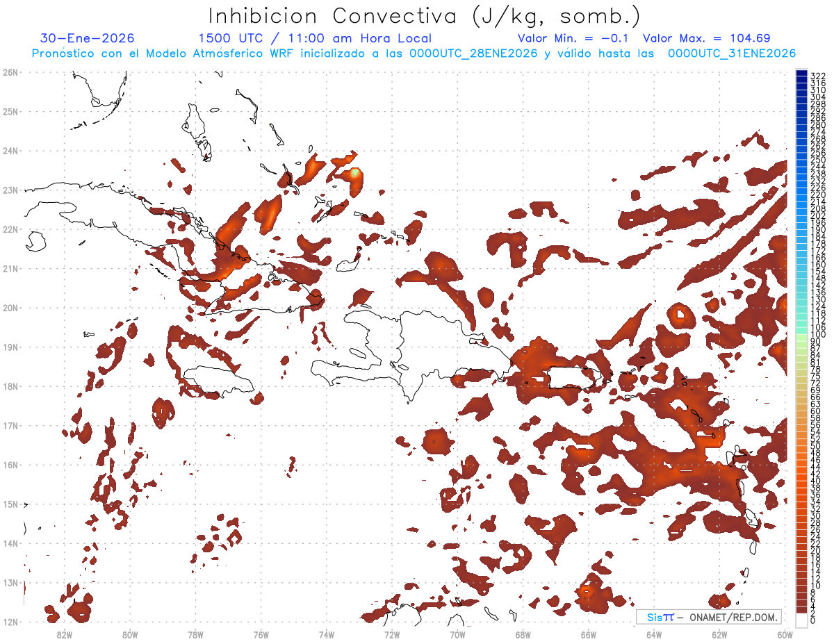Click the bright green peak spot near 23.5N 73W

click(355, 172)
